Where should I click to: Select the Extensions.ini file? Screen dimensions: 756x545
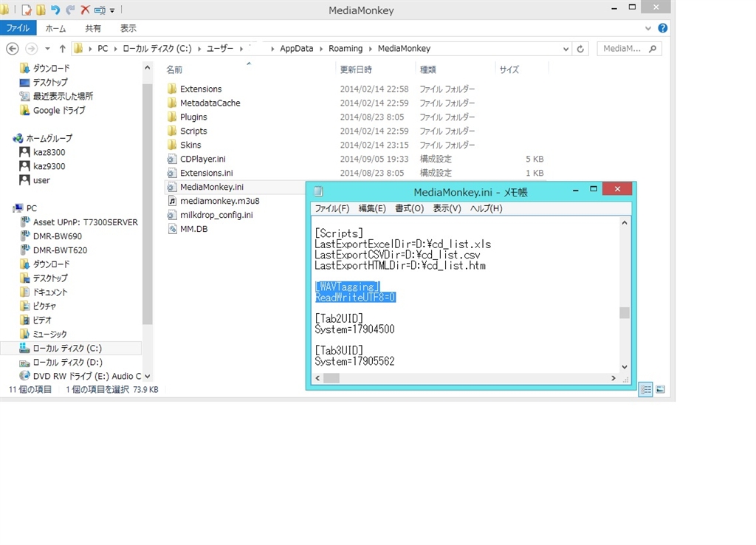point(200,173)
